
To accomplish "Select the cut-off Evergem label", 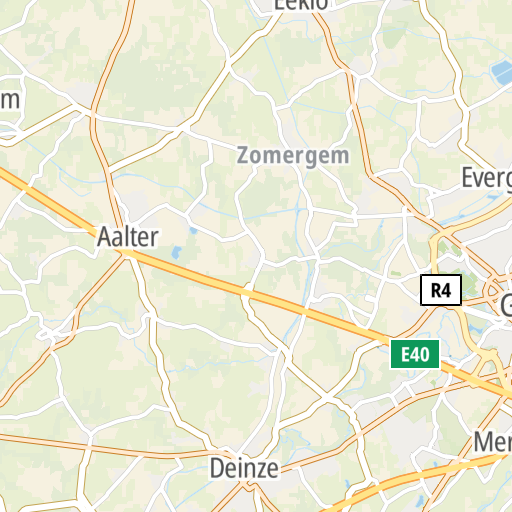I will click(487, 178).
